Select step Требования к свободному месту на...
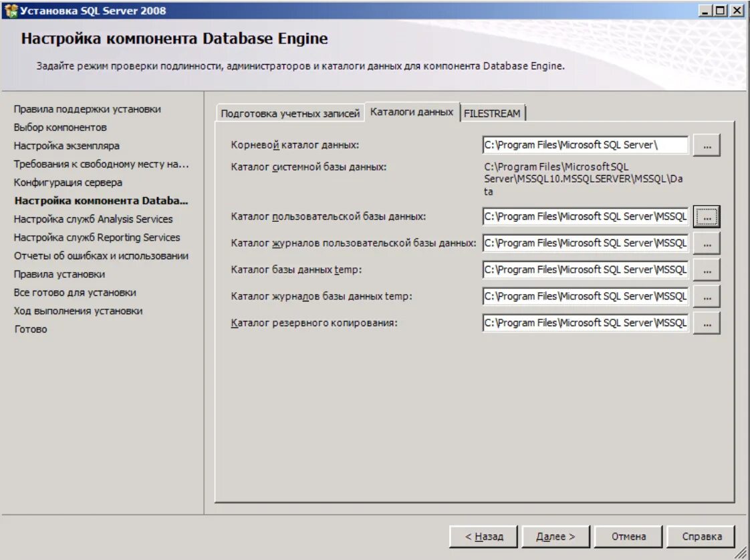 102,164
